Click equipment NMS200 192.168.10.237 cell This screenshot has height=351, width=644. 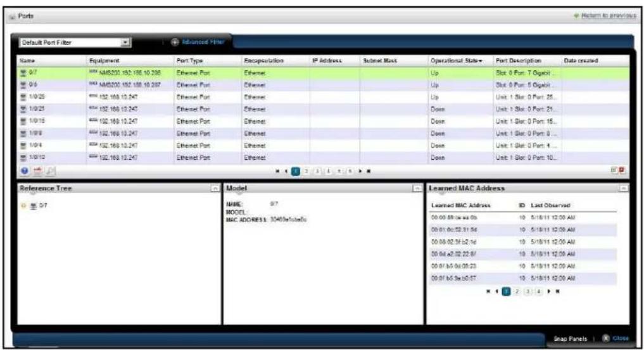point(130,85)
